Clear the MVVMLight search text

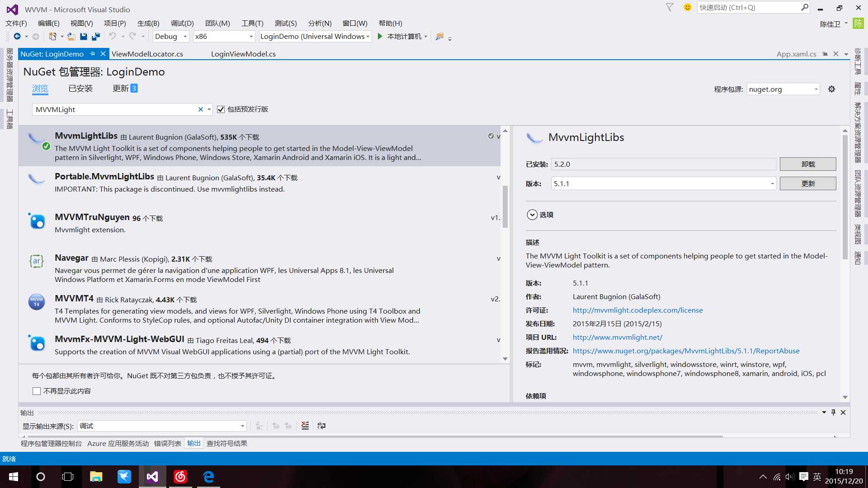pos(201,109)
